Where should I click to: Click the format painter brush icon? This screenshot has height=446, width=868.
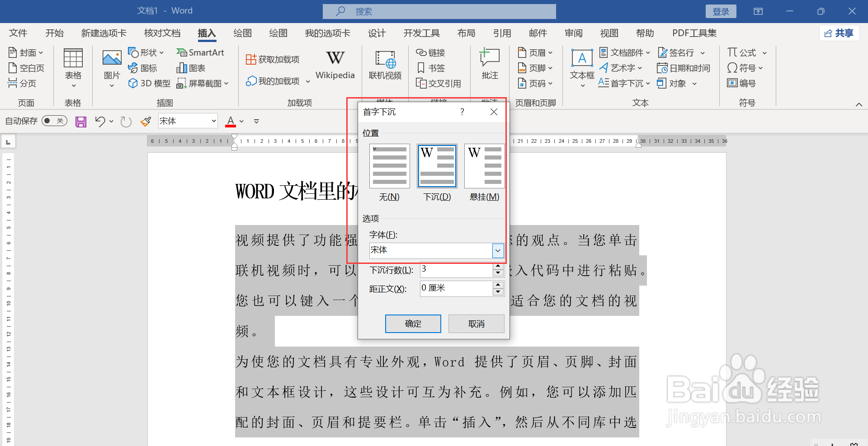pos(146,122)
